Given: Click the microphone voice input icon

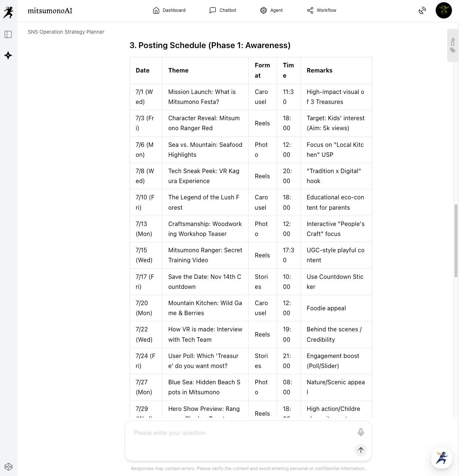Looking at the screenshot, I should tap(361, 432).
